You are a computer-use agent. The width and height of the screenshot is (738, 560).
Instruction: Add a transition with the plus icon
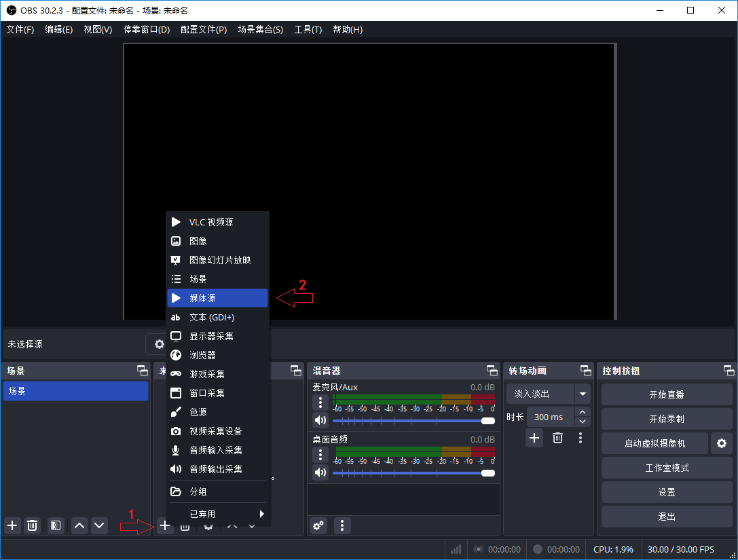pos(534,438)
